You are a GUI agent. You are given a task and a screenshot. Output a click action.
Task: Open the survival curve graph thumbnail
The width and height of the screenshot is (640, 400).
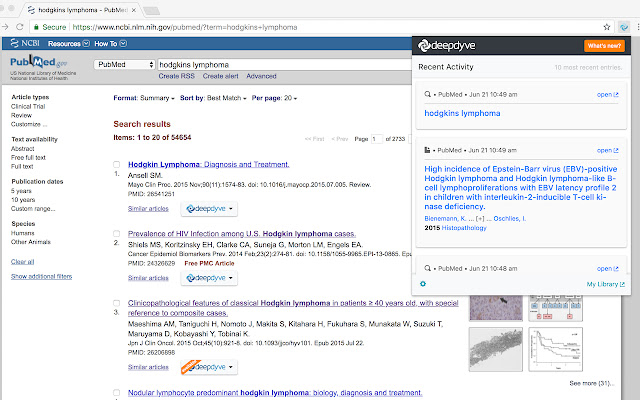pyautogui.click(x=556, y=350)
